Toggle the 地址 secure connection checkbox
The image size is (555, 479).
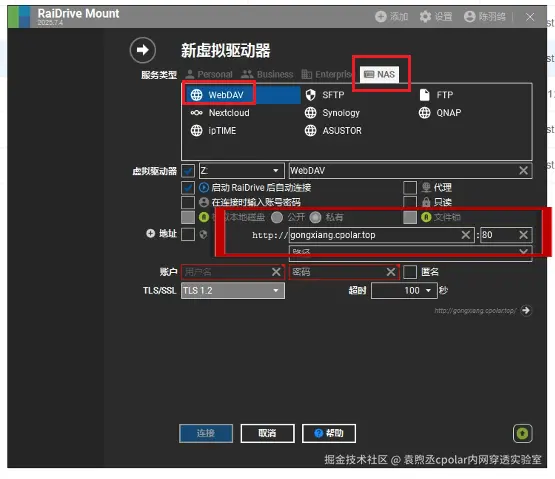pyautogui.click(x=188, y=234)
